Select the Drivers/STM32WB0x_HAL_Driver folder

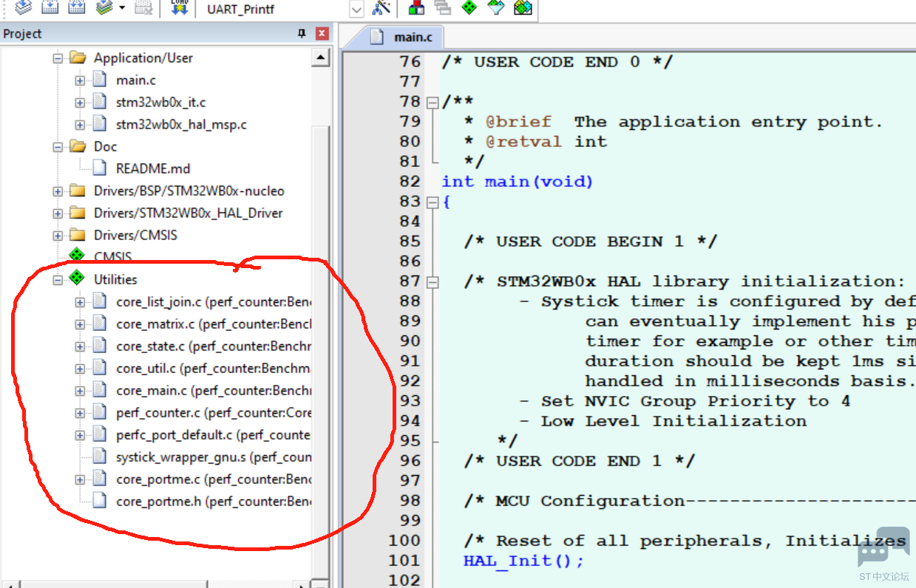[189, 213]
